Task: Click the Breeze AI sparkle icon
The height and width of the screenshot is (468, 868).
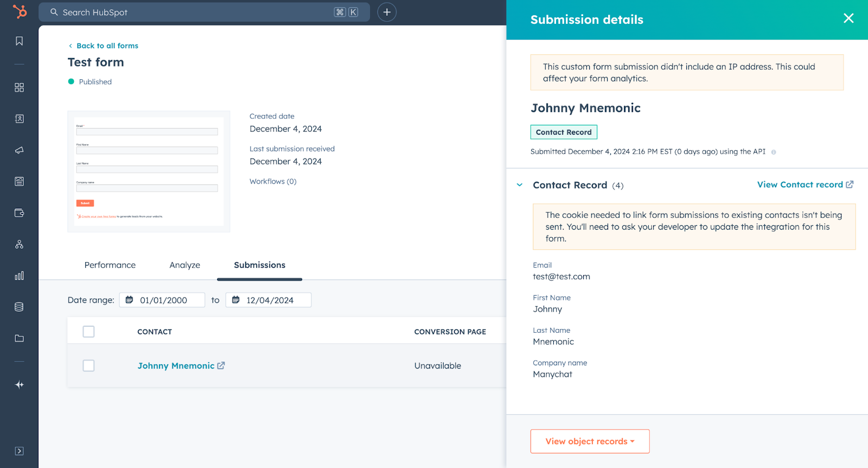Action: click(20, 385)
